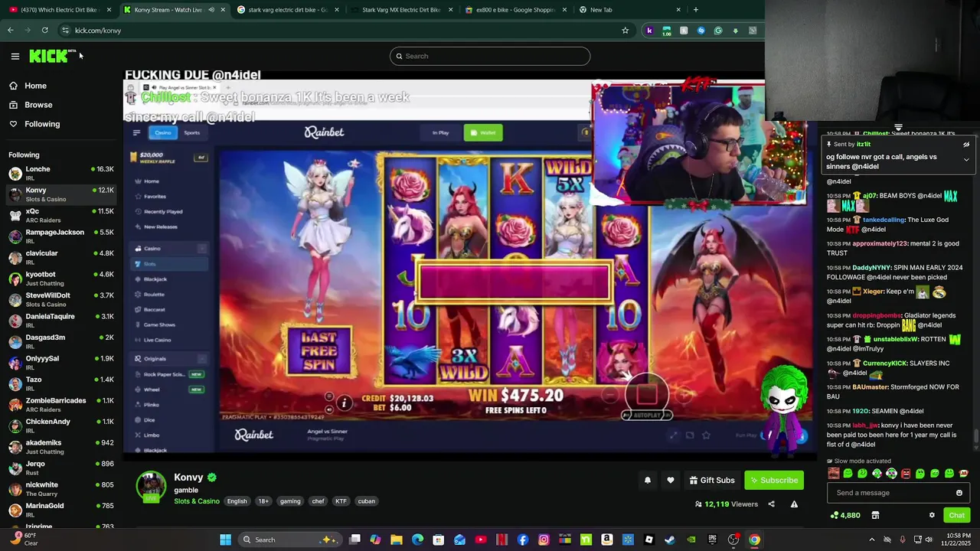
Task: Click the bell notification icon for Konvy
Action: (647, 481)
